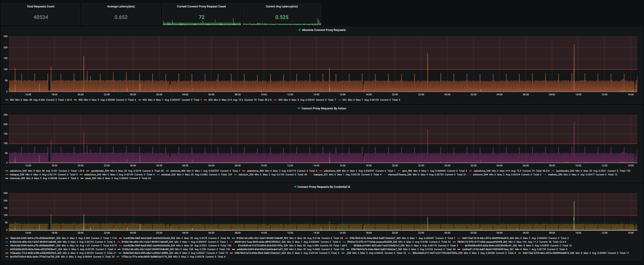The image size is (644, 265).
Task: Toggle zohocrm_400 series in By Action legend
Action: click(x=178, y=171)
